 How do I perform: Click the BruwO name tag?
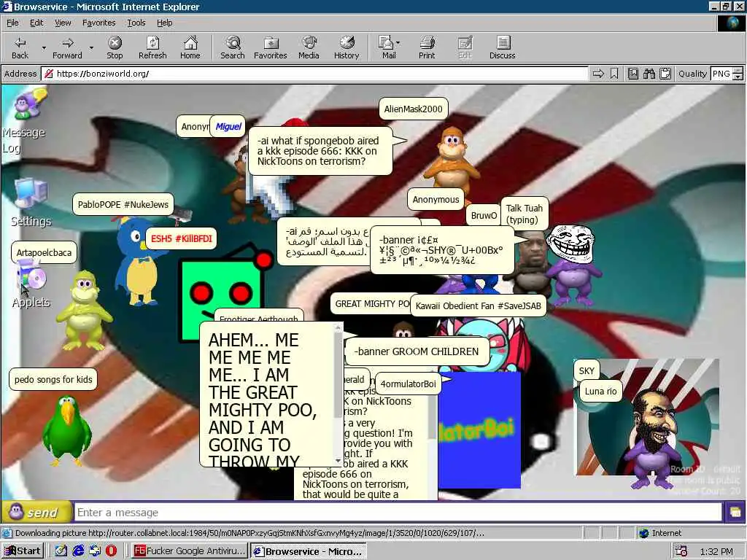[484, 216]
